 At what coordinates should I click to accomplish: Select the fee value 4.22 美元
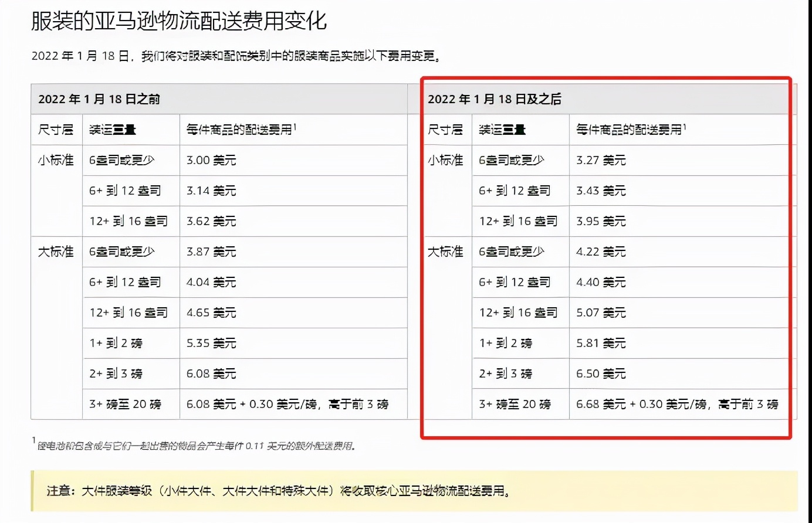tap(601, 252)
